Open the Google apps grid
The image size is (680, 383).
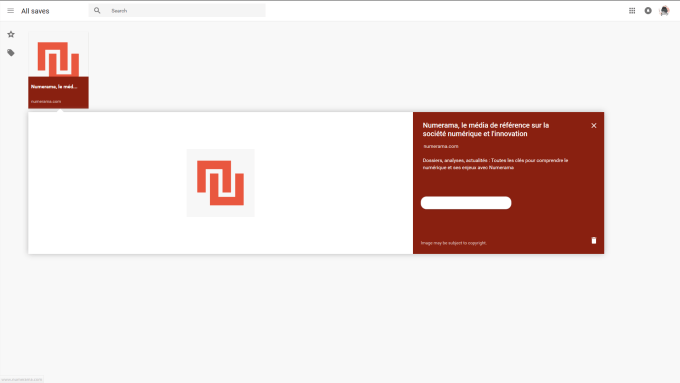click(x=632, y=11)
